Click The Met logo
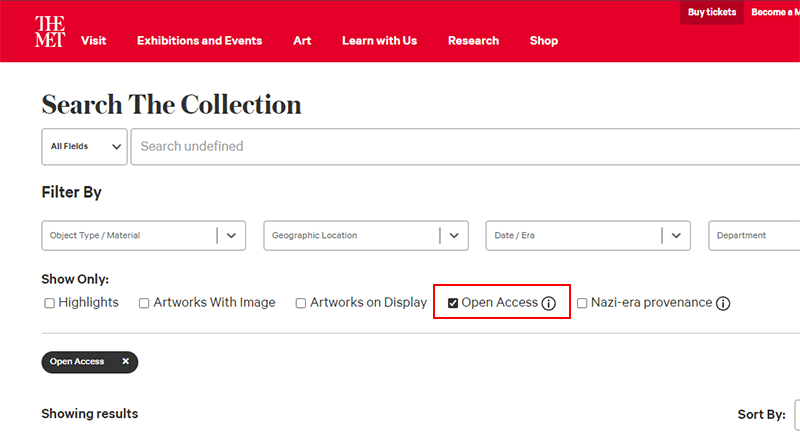 click(49, 33)
